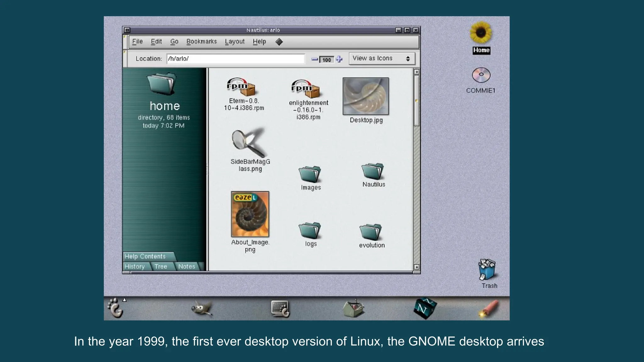Open the Bookmarks menu
Image resolution: width=644 pixels, height=362 pixels.
[x=202, y=41]
